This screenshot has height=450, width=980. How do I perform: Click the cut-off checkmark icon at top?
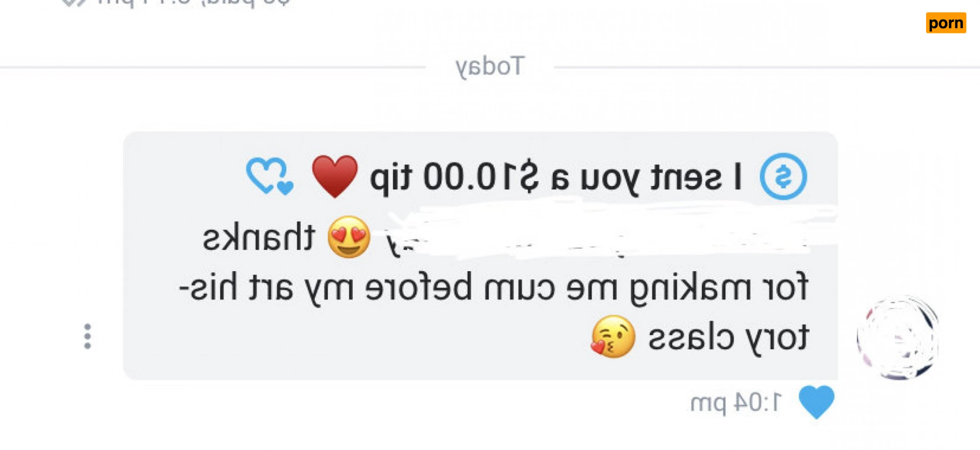(74, 3)
